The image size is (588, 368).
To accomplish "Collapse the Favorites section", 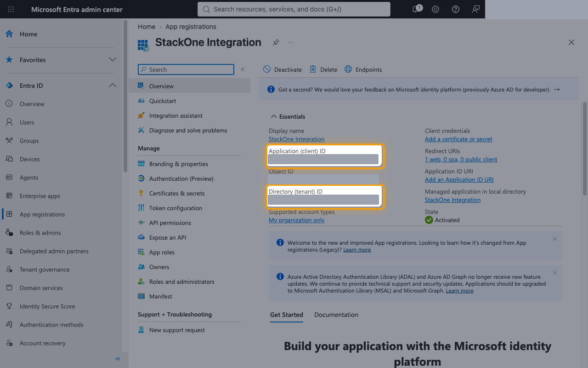I will coord(112,60).
